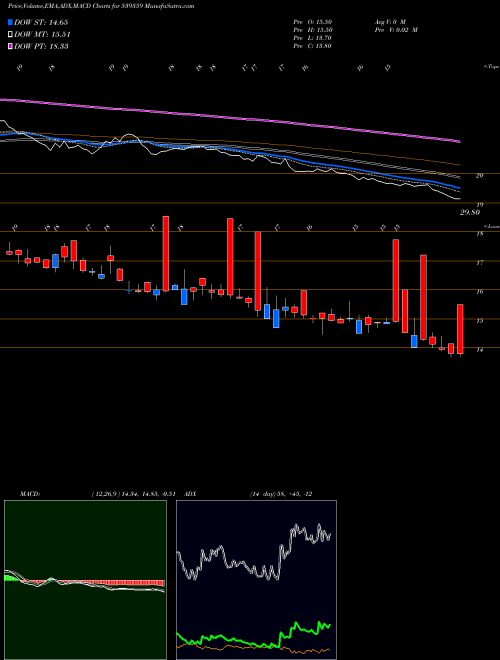500x660 pixels.
Task: Click the 'Avg V: 0 M' volume text
Action: pyautogui.click(x=389, y=22)
